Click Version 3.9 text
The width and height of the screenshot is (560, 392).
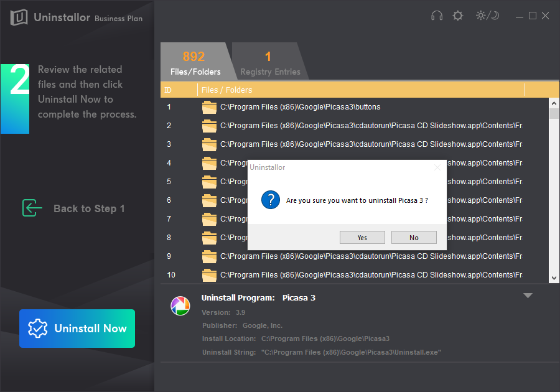(x=240, y=312)
